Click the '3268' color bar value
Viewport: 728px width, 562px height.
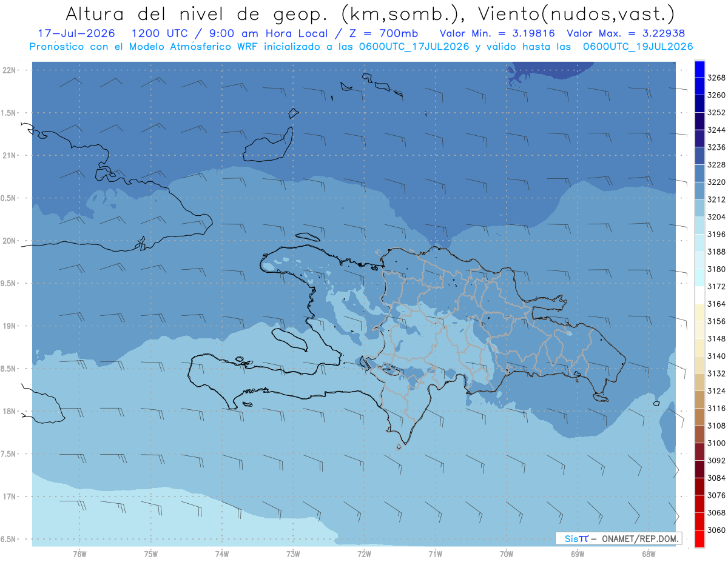(x=716, y=78)
